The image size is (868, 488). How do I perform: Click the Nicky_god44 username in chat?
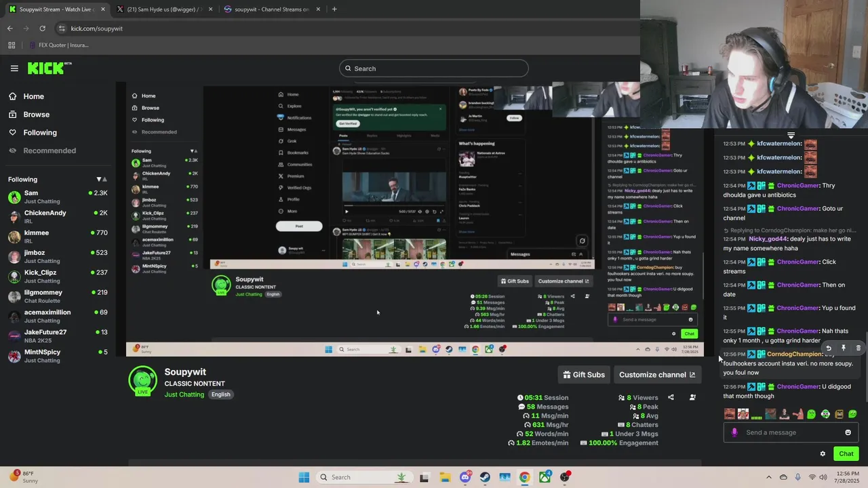768,239
